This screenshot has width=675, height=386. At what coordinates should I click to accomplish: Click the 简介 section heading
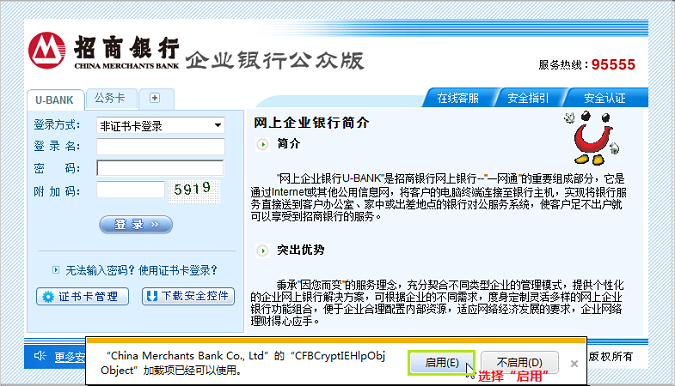point(288,144)
